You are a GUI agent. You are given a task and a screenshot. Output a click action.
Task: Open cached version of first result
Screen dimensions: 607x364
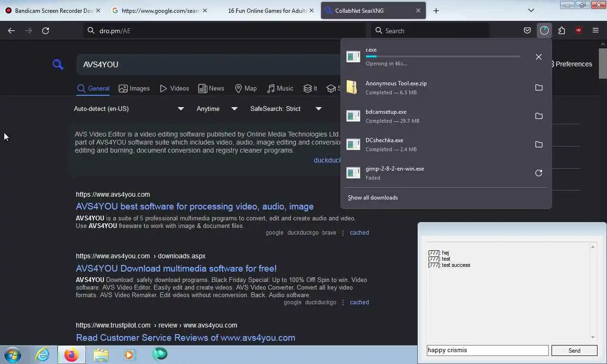[x=359, y=233]
